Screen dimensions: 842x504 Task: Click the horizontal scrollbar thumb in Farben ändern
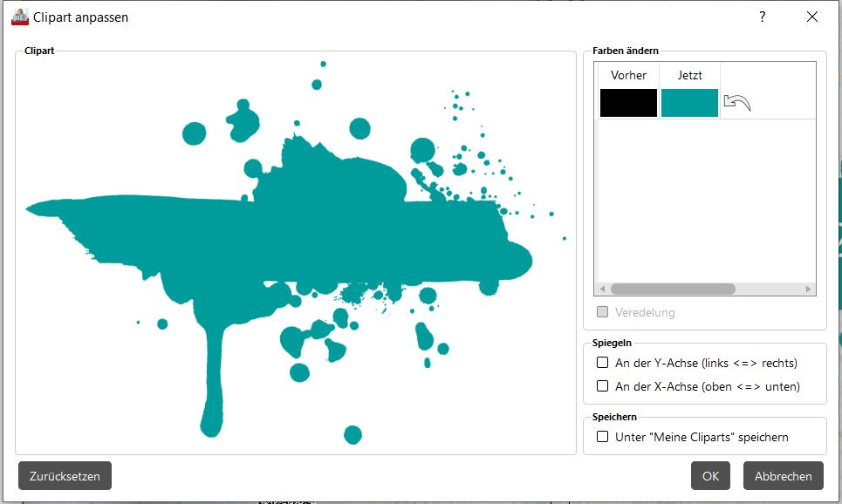pos(672,289)
